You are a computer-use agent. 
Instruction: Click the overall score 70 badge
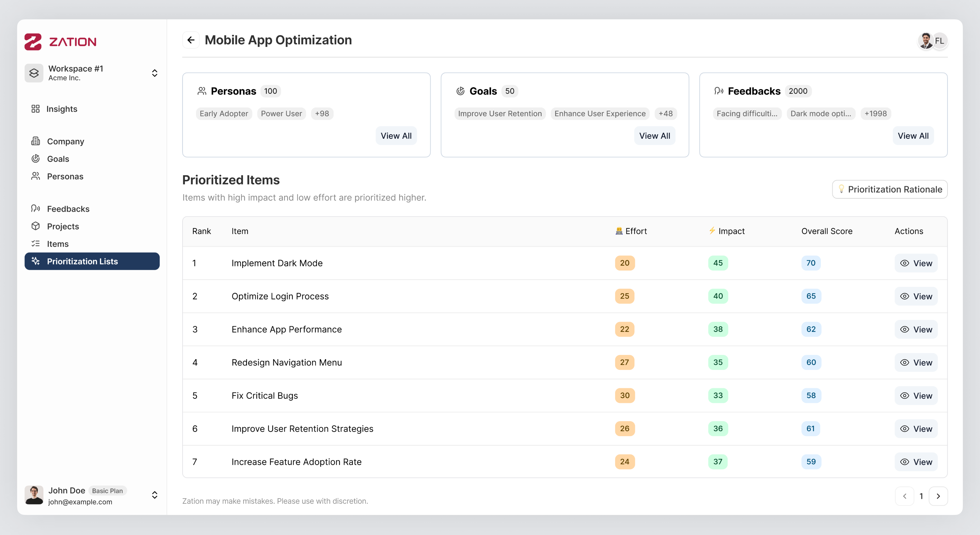811,263
